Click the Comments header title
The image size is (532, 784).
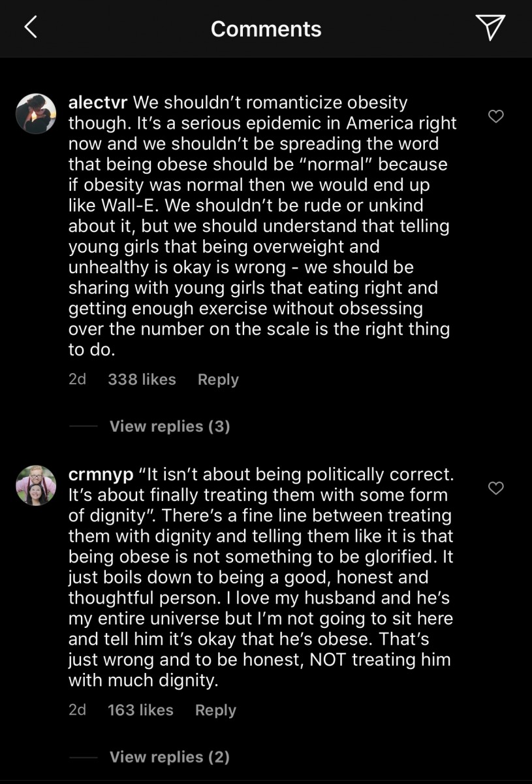[x=266, y=28]
